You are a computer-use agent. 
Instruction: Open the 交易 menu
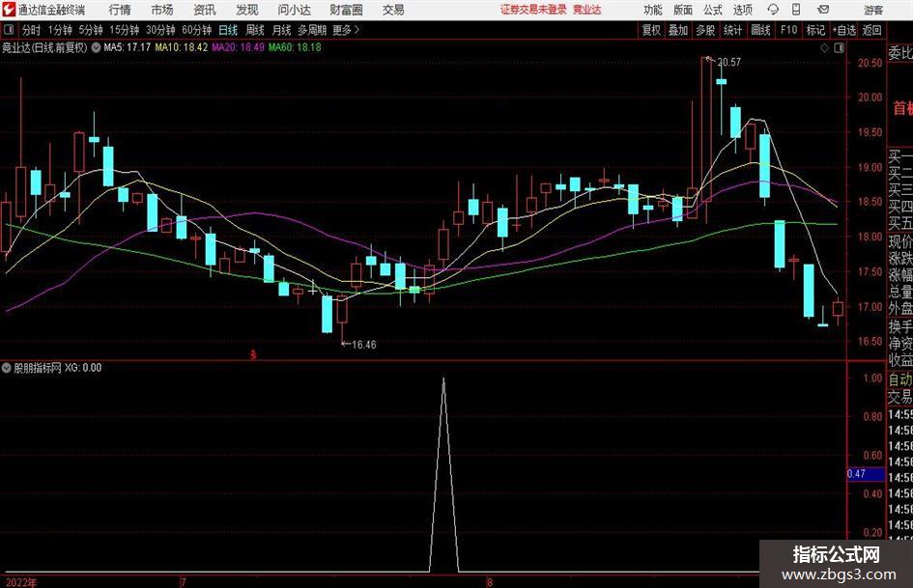[393, 10]
